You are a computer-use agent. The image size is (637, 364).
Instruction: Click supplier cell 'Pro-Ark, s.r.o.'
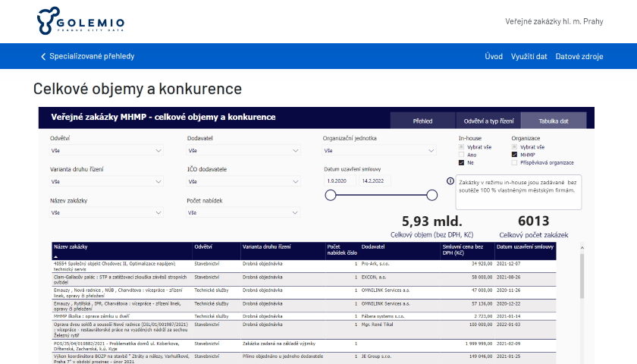[x=375, y=264]
